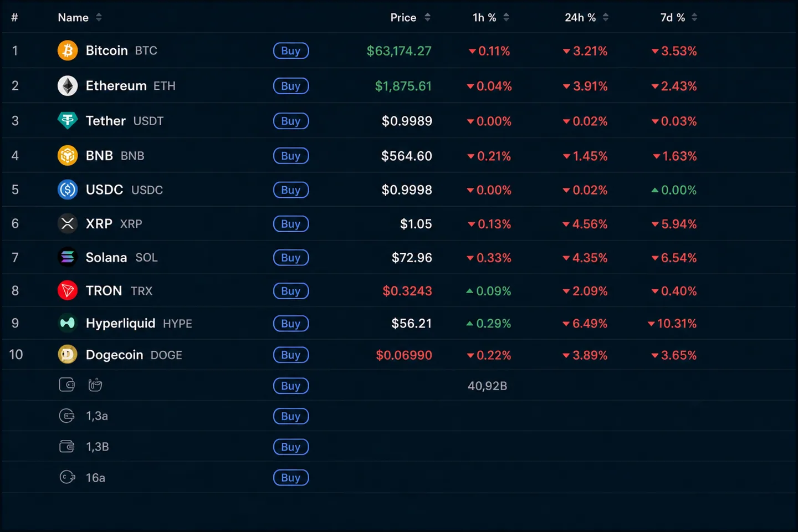
Task: Buy Ethereum
Action: pos(291,86)
